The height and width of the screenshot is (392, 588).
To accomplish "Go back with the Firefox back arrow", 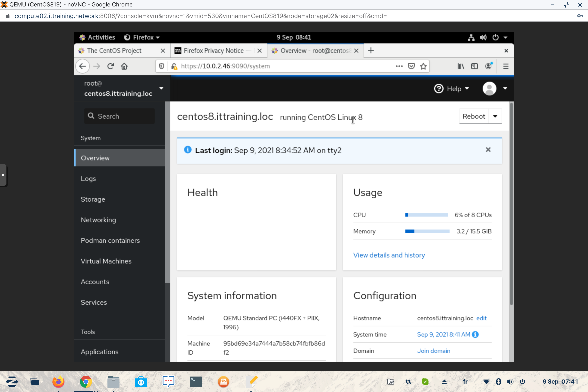I will point(83,66).
